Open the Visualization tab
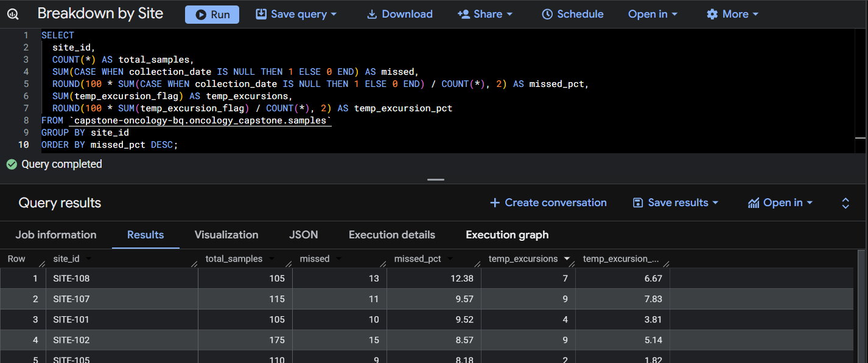The image size is (868, 363). 226,235
